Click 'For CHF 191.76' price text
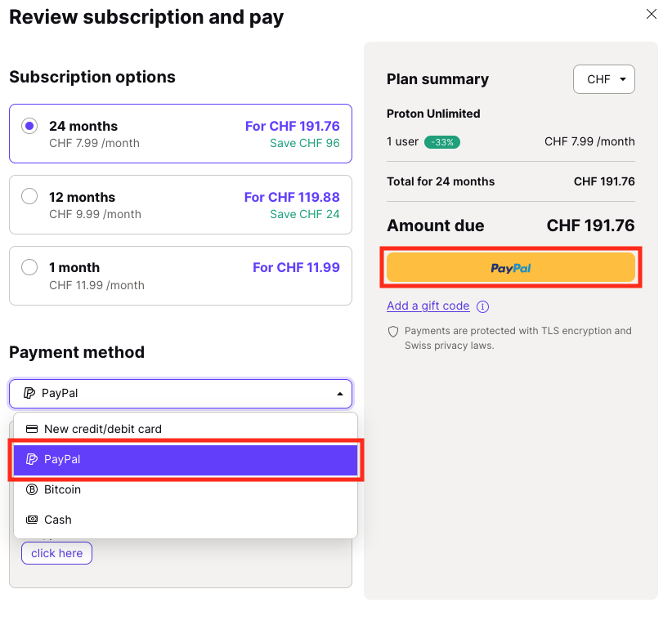The image size is (672, 625). [x=293, y=126]
